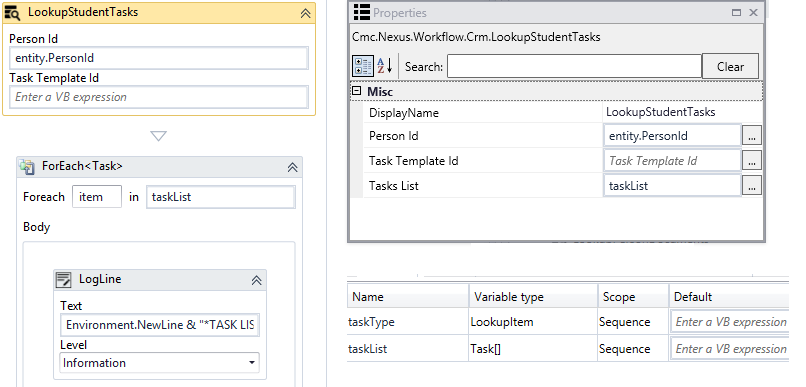The height and width of the screenshot is (387, 806).
Task: Change the Task[] variable type
Action: pyautogui.click(x=533, y=349)
